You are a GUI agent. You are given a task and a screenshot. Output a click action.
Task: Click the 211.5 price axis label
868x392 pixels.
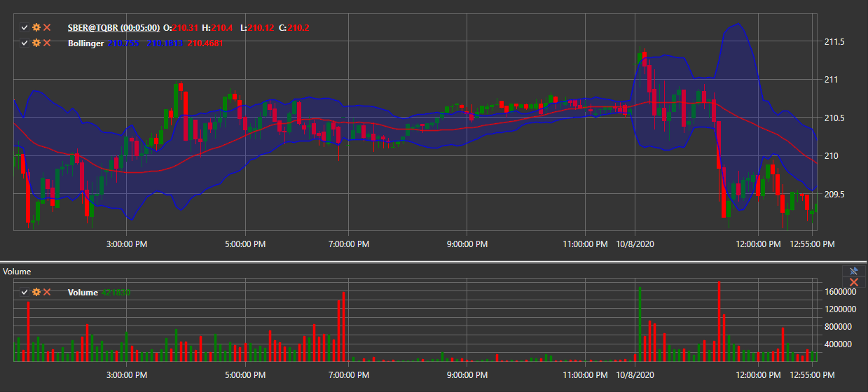point(834,42)
